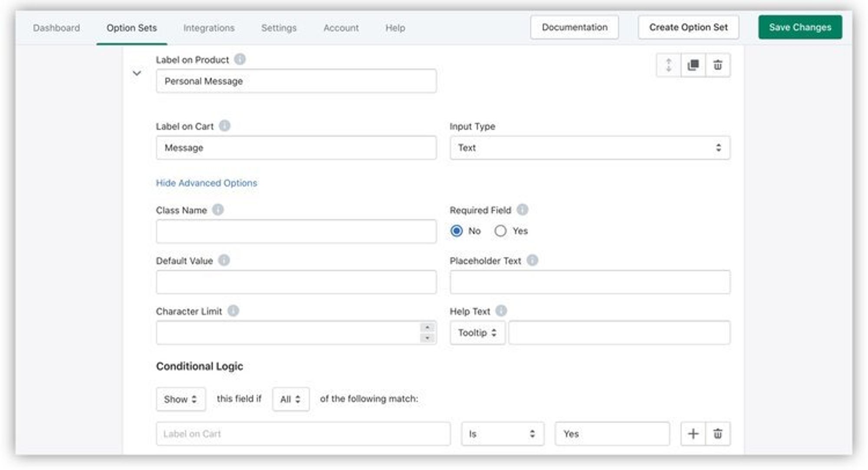Switch to the Integrations tab

click(x=209, y=28)
